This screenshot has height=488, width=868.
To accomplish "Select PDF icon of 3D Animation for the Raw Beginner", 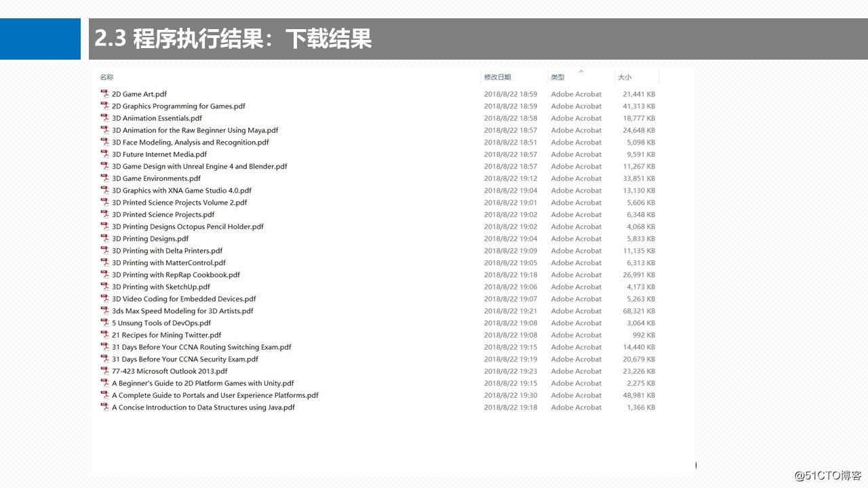I will (105, 130).
